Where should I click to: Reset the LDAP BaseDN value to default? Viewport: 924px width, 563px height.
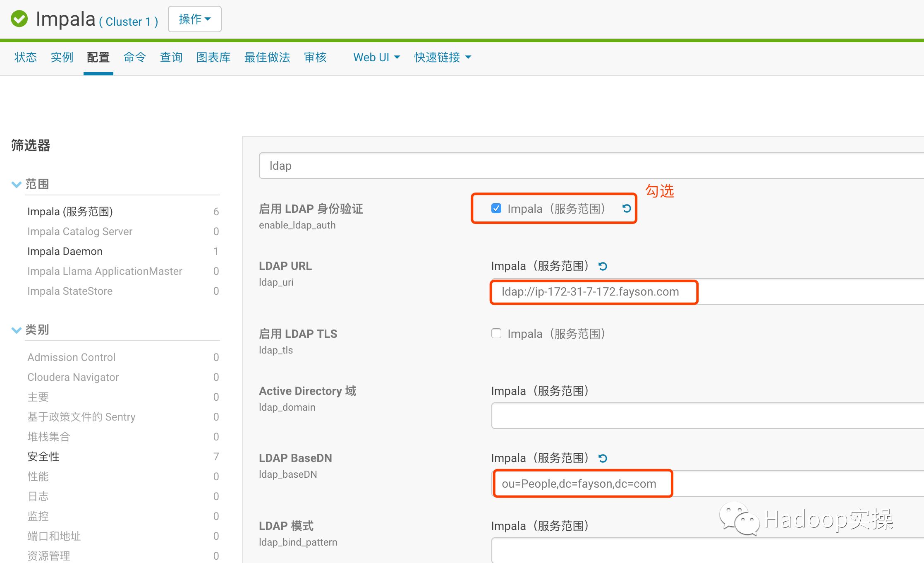(x=603, y=458)
